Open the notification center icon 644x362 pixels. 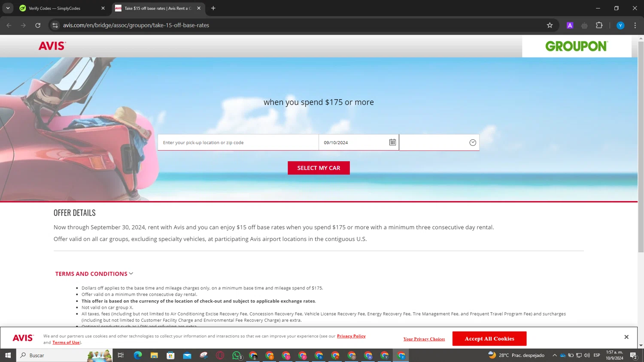(x=633, y=355)
